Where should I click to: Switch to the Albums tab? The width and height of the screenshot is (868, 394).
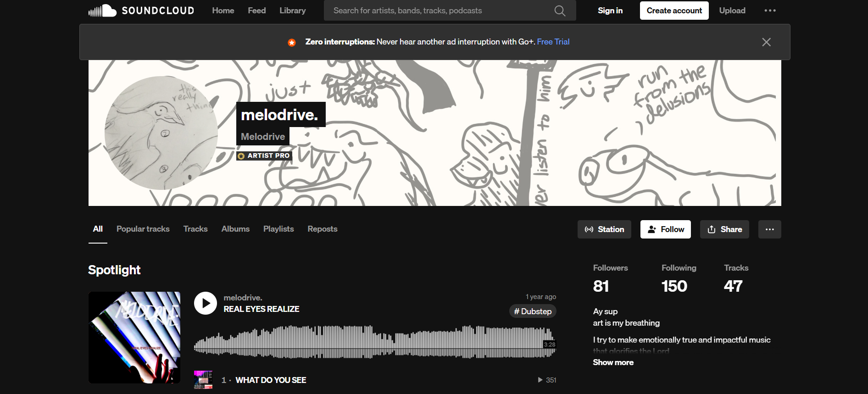pyautogui.click(x=235, y=229)
